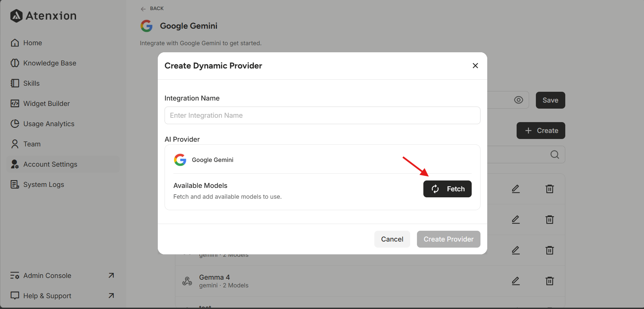
Task: Click the Integration Name input field
Action: [x=322, y=115]
